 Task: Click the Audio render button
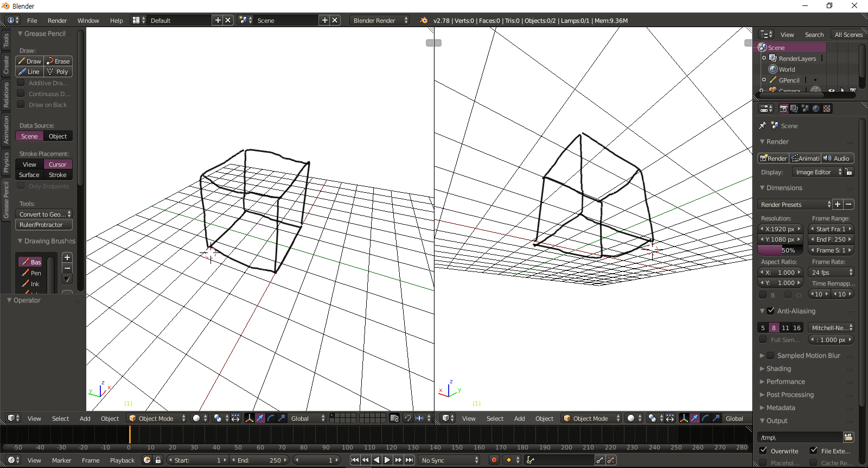click(838, 158)
